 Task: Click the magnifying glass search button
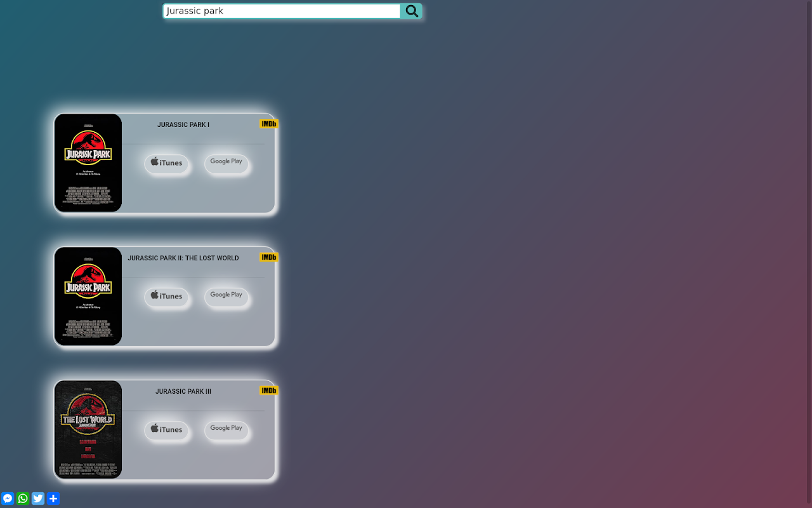pos(412,11)
